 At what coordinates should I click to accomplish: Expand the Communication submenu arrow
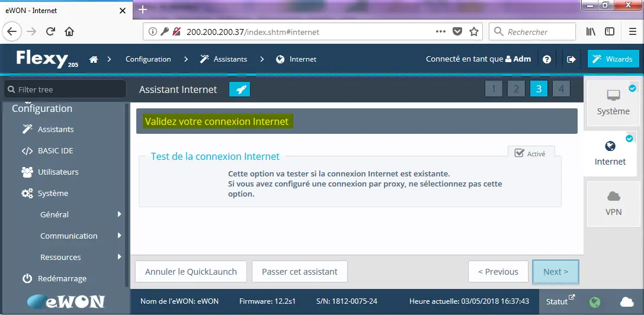(120, 235)
